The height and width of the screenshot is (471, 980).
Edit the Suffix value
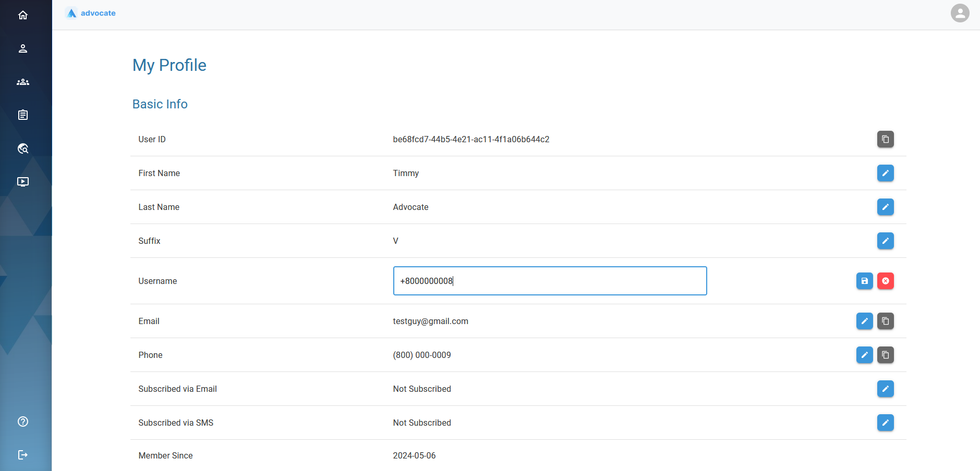[x=885, y=241]
